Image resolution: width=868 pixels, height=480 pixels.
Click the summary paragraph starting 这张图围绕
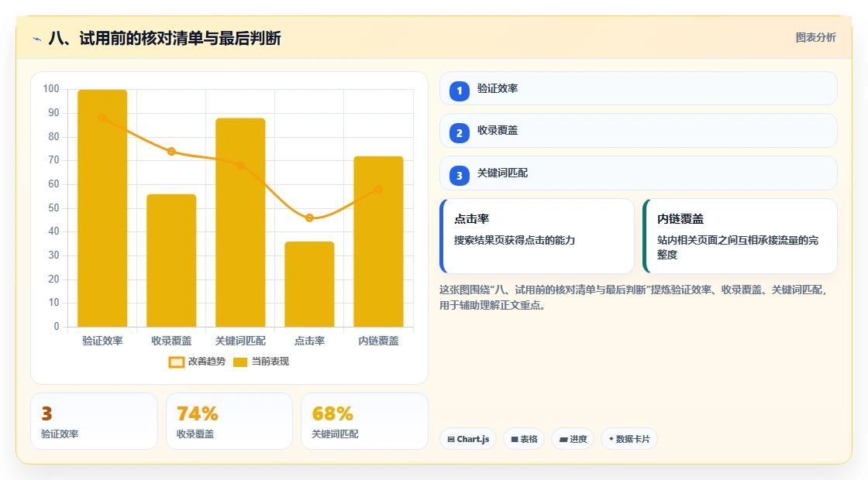pyautogui.click(x=632, y=297)
